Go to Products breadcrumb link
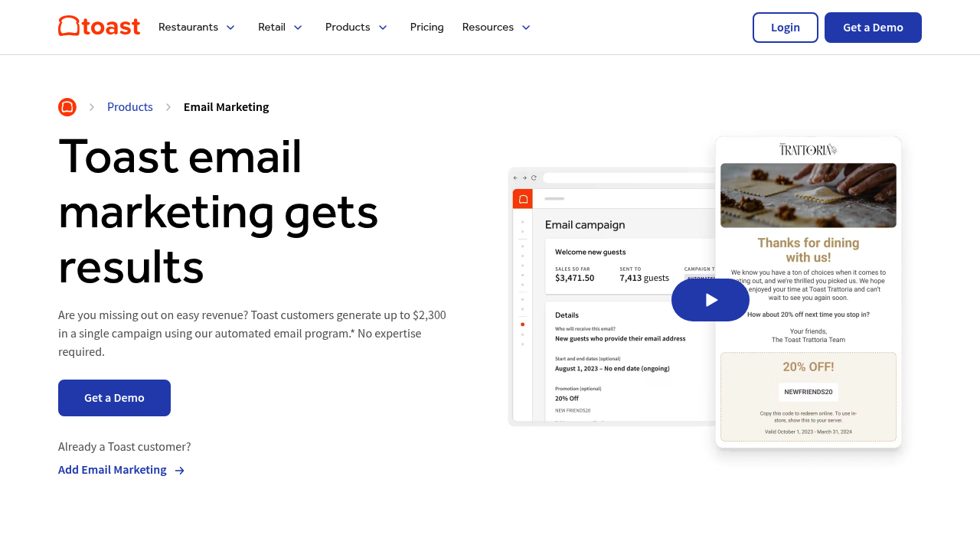 pyautogui.click(x=130, y=107)
